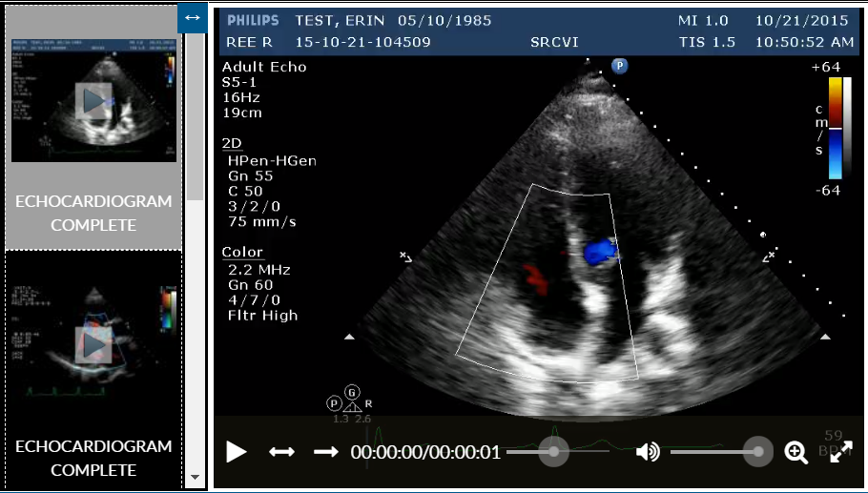The image size is (868, 493).
Task: Click the blue flow region in the Doppler box
Action: click(601, 253)
